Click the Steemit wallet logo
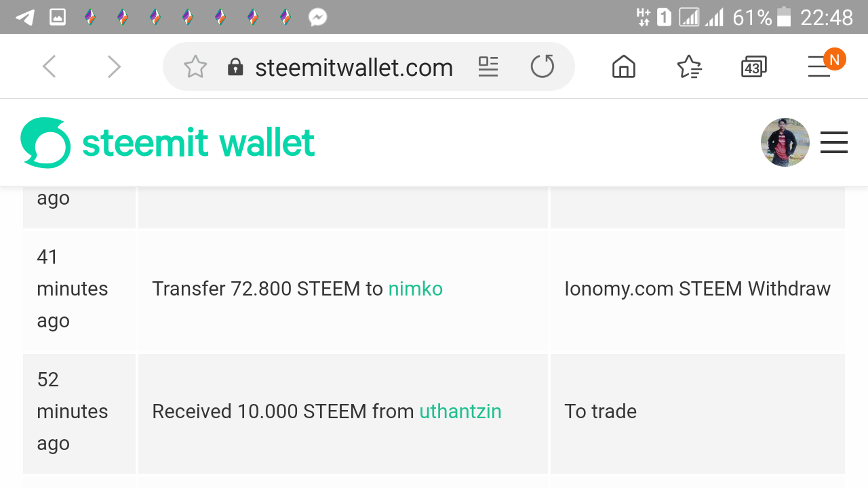The height and width of the screenshot is (488, 868). point(168,142)
